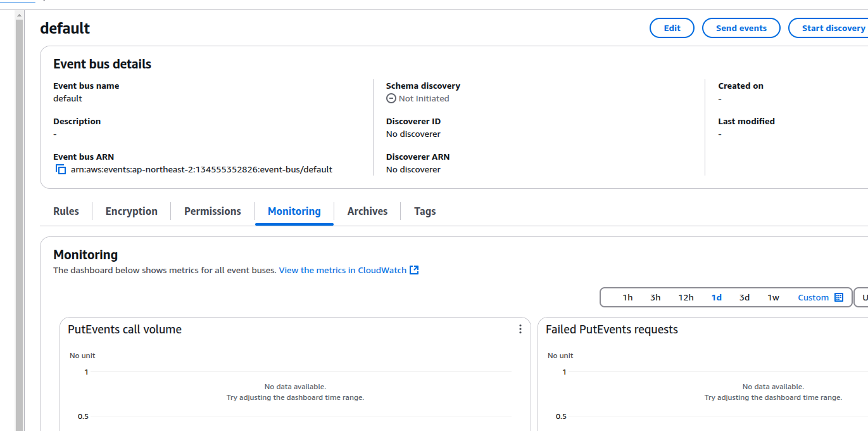
Task: Click the Event bus name value default
Action: [68, 98]
